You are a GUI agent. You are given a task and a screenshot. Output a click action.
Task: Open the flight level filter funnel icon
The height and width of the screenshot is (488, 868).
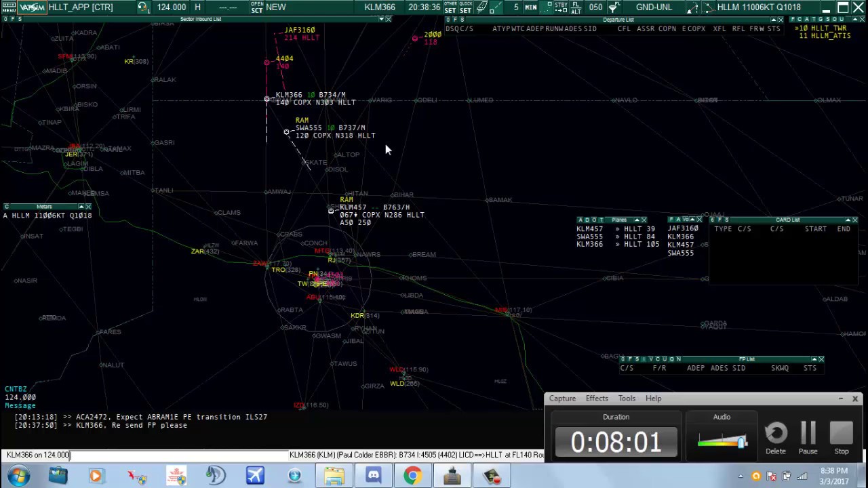(x=613, y=7)
